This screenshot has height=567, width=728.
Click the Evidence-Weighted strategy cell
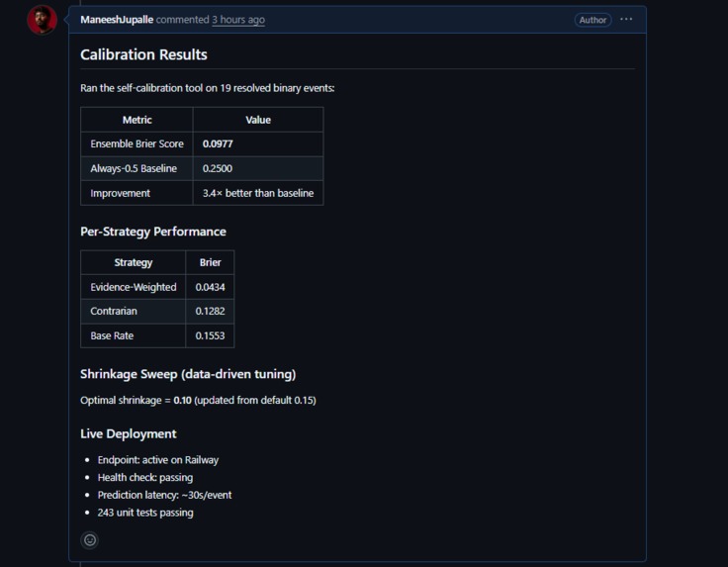tap(134, 287)
